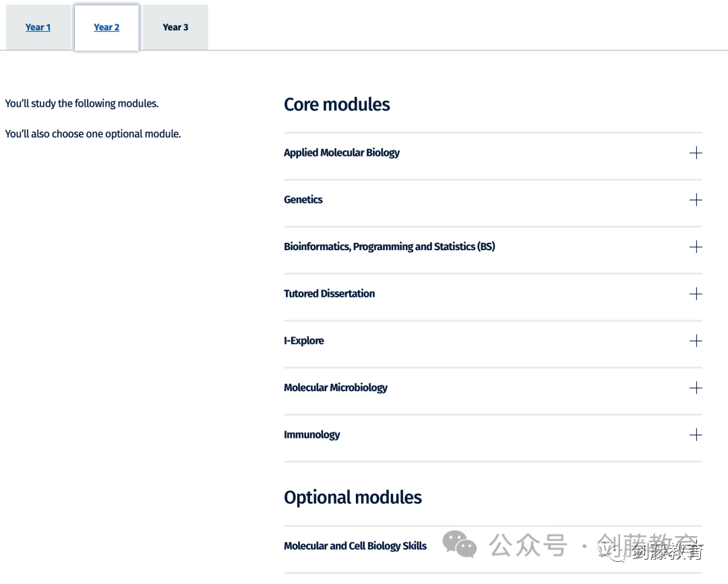The height and width of the screenshot is (584, 728).
Task: Open the Year 3 tab
Action: pyautogui.click(x=175, y=28)
